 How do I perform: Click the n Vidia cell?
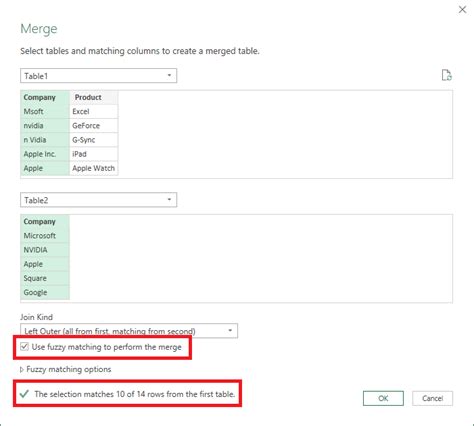point(45,140)
